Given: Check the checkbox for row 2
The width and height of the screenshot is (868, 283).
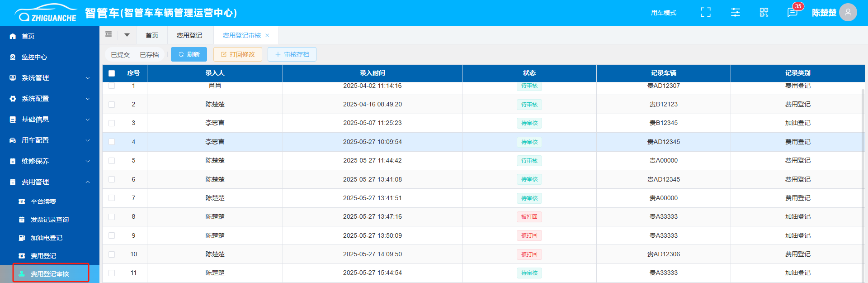Looking at the screenshot, I should click(112, 105).
